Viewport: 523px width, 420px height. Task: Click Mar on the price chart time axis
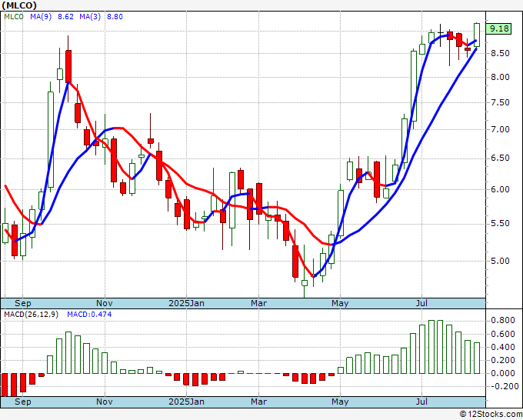click(259, 303)
